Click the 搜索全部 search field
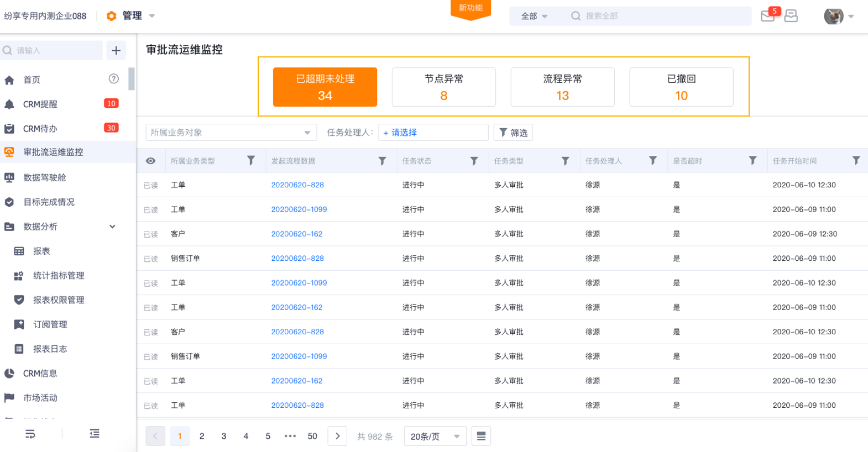The width and height of the screenshot is (868, 452). click(661, 16)
